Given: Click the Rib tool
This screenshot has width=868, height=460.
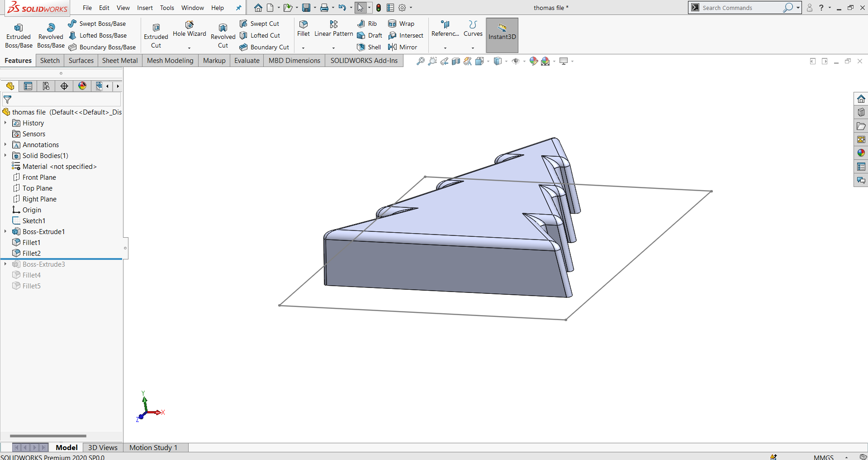Looking at the screenshot, I should 367,24.
